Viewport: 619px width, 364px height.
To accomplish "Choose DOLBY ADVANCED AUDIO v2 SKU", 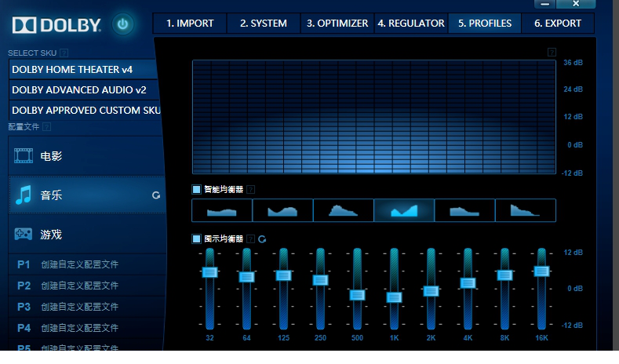I will click(83, 90).
